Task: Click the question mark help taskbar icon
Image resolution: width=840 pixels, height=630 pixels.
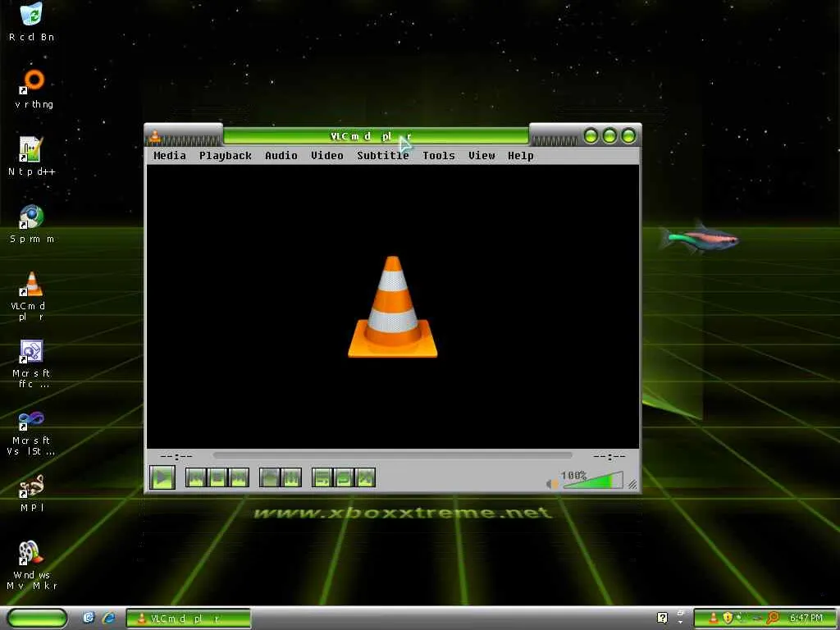Action: tap(662, 619)
